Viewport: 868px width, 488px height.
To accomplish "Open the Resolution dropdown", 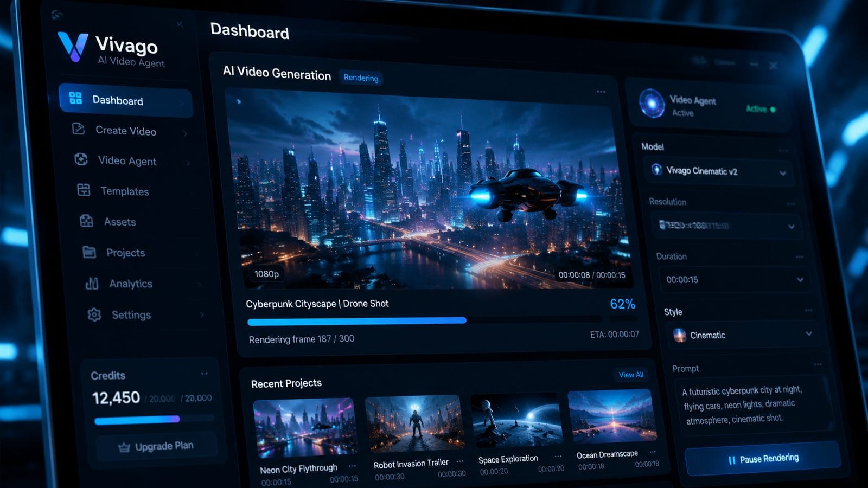I will (726, 226).
